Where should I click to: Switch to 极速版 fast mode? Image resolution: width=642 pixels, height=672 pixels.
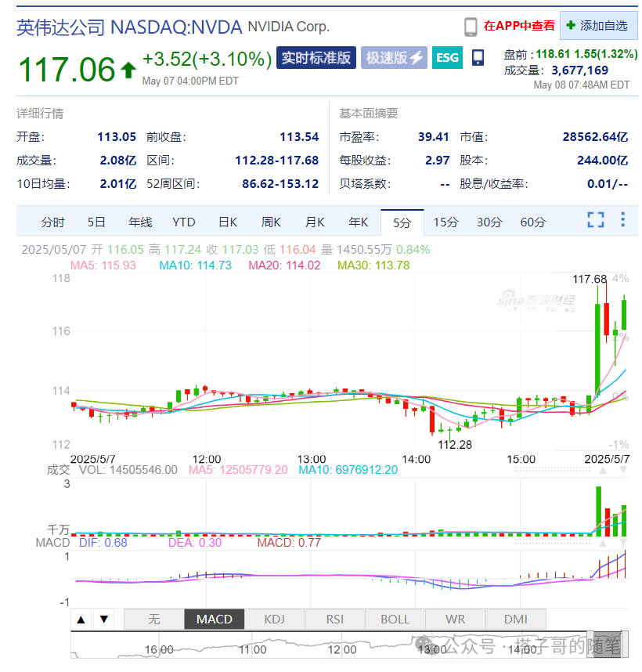394,57
